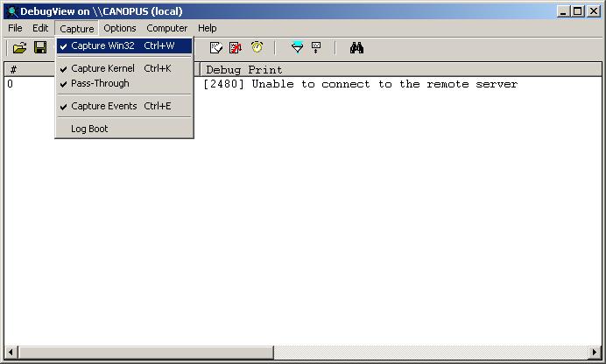Minimize the DebugView window
Screen dimensions: 606x364
click(563, 11)
